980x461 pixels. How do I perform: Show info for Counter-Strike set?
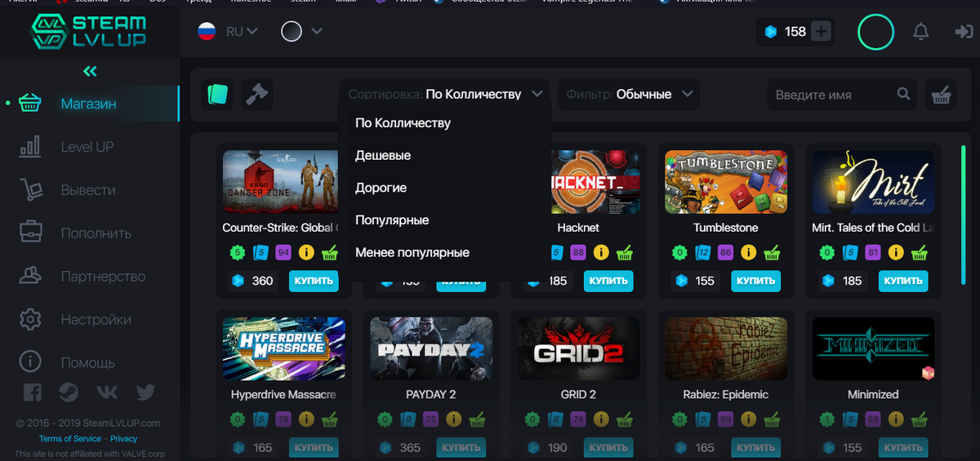tap(306, 252)
